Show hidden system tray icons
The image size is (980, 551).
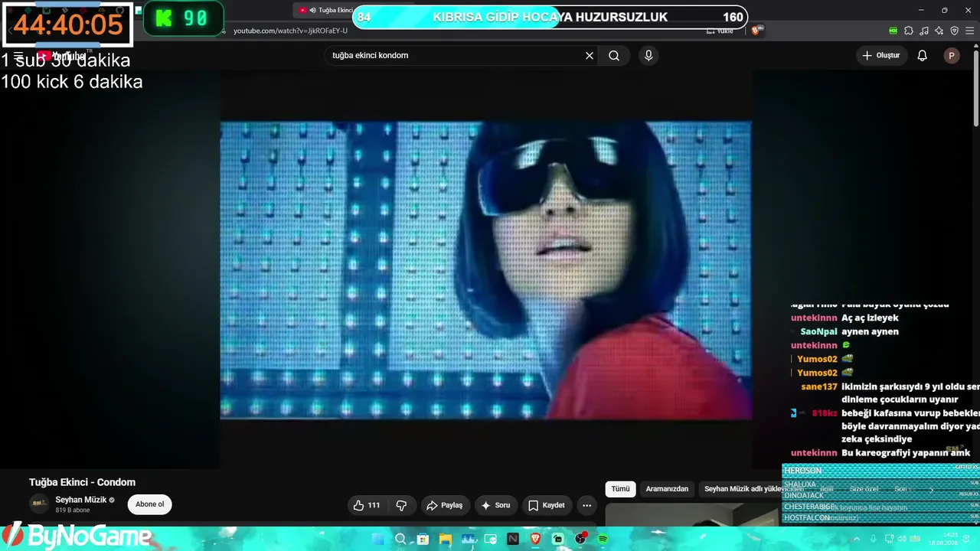point(857,539)
